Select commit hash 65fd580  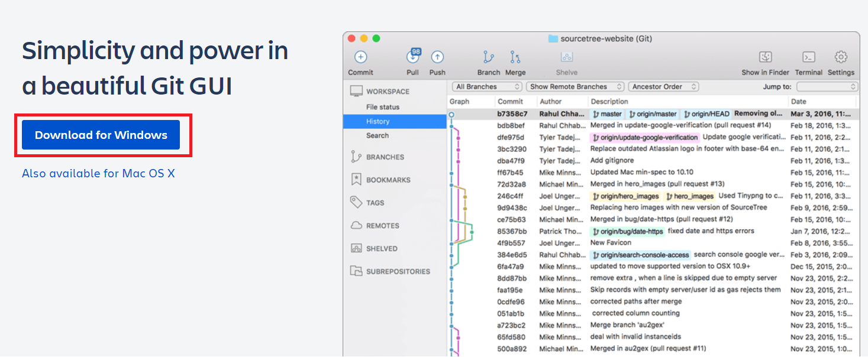tap(511, 336)
